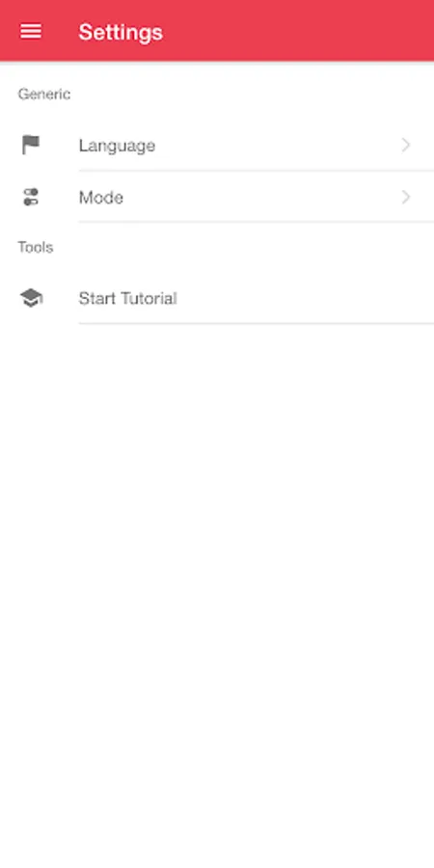Click the Settings title in header

[x=121, y=32]
